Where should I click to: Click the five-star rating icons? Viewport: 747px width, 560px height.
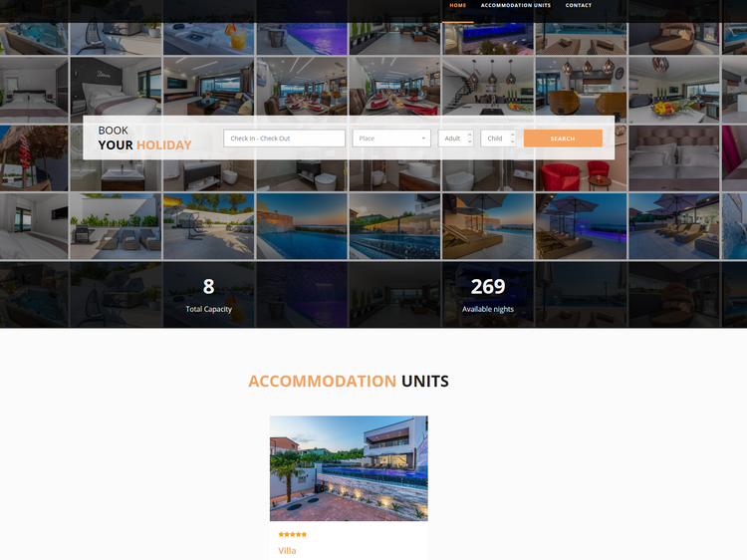click(x=293, y=534)
